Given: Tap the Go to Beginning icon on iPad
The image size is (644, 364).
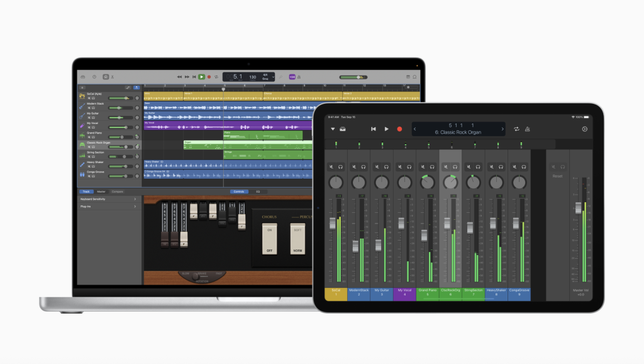Looking at the screenshot, I should pyautogui.click(x=373, y=129).
